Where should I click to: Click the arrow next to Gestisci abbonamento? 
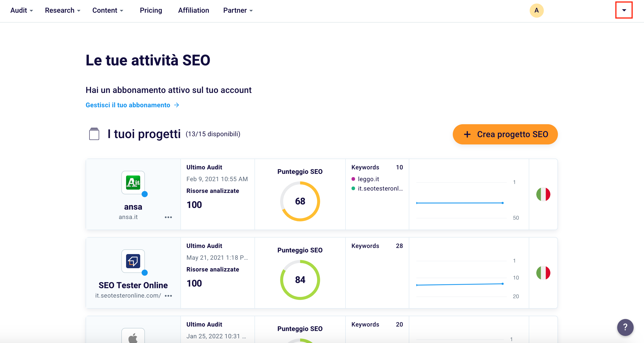[x=176, y=105]
